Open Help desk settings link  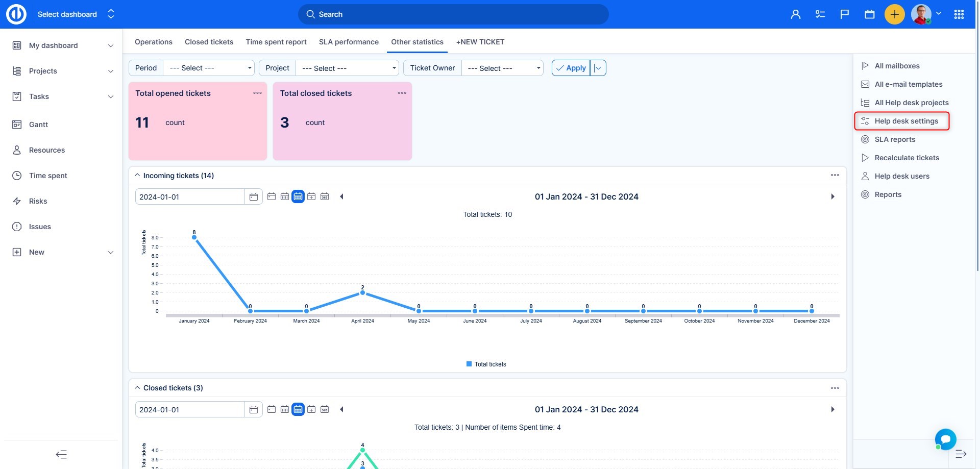point(906,121)
